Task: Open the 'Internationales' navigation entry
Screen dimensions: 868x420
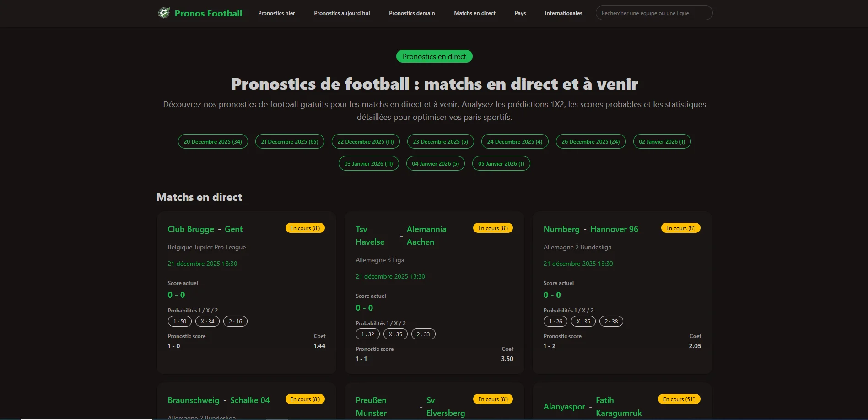Action: click(563, 13)
